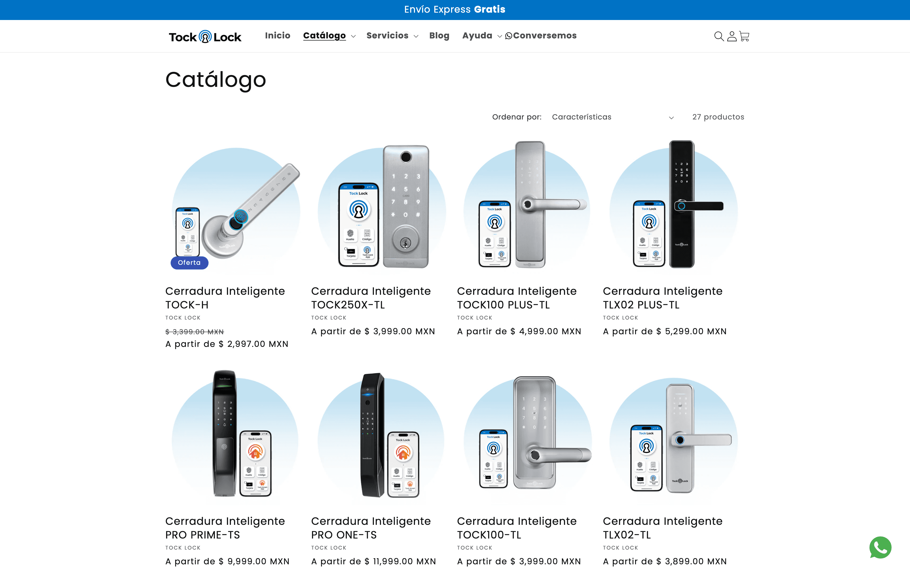Open Cerradura Inteligente TOCK250X-TL product title
The height and width of the screenshot is (588, 910).
pyautogui.click(x=370, y=298)
